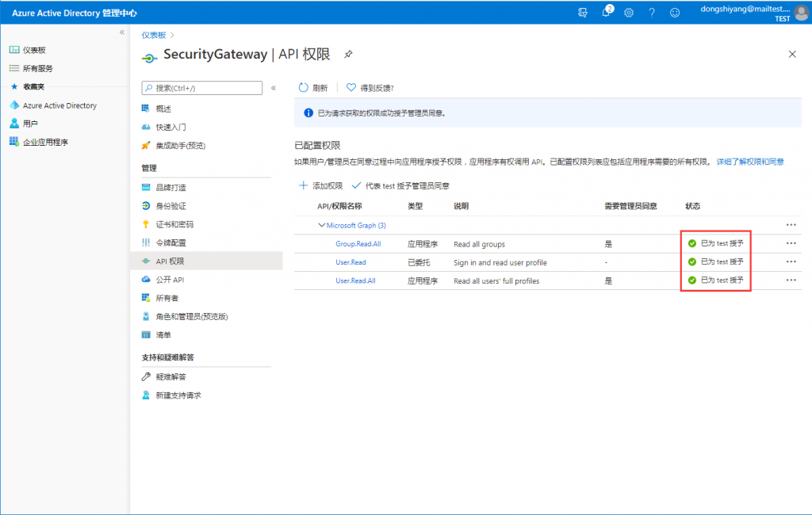Open the Microsoft Graph (3) link
812x515 pixels.
(356, 226)
